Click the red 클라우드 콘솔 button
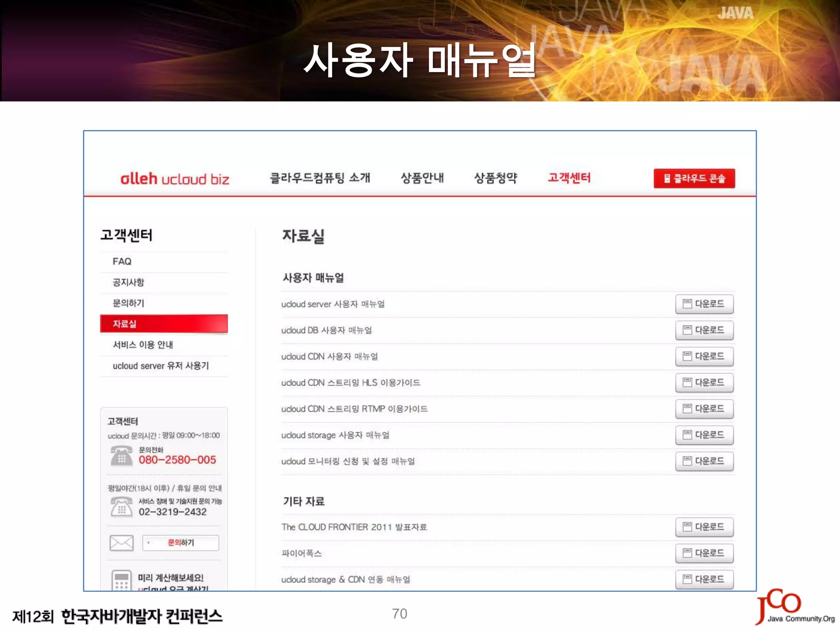The height and width of the screenshot is (630, 840). [x=694, y=178]
